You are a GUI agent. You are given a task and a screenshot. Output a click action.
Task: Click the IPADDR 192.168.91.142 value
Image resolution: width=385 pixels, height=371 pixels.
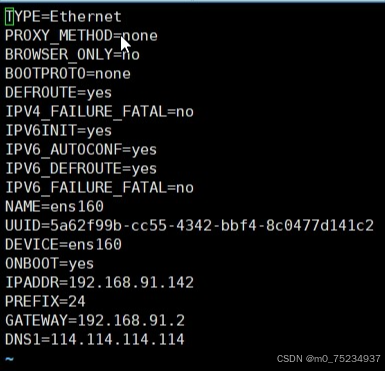pyautogui.click(x=131, y=283)
